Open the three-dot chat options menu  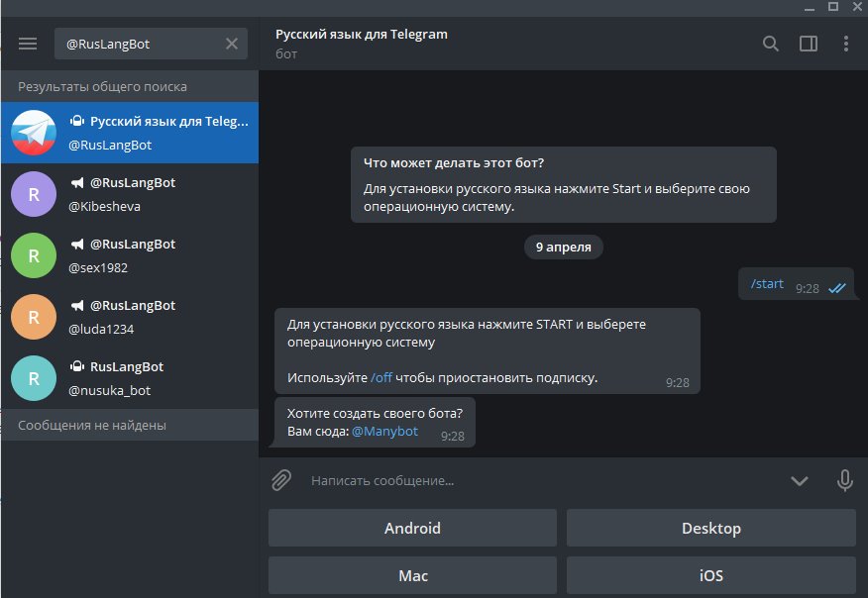(845, 44)
